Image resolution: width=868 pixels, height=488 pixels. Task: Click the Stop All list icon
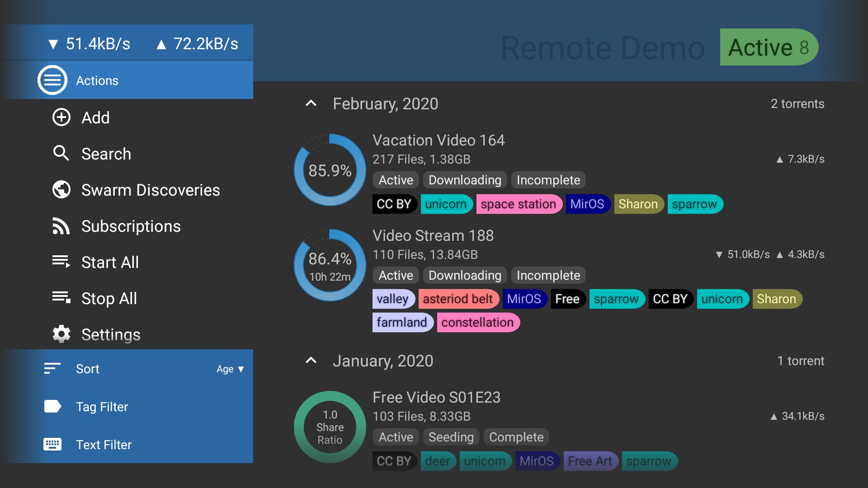pos(61,298)
